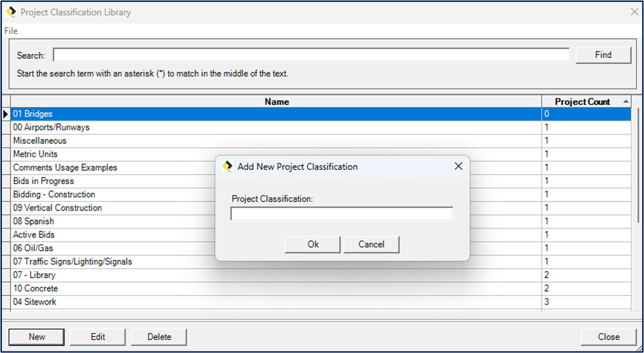Image resolution: width=644 pixels, height=353 pixels.
Task: Click the diamond icon in the Add New dialog
Action: pyautogui.click(x=228, y=166)
